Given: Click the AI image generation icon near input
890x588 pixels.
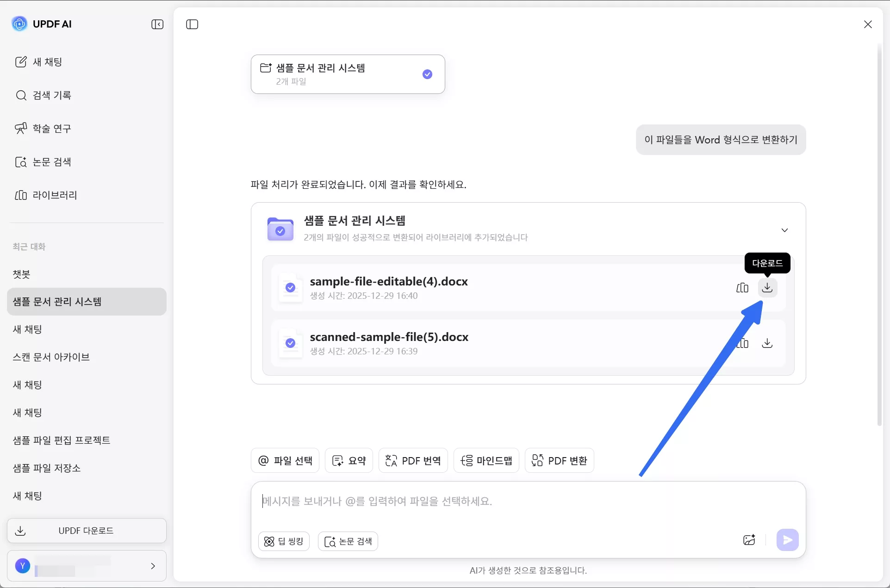Looking at the screenshot, I should click(x=749, y=539).
